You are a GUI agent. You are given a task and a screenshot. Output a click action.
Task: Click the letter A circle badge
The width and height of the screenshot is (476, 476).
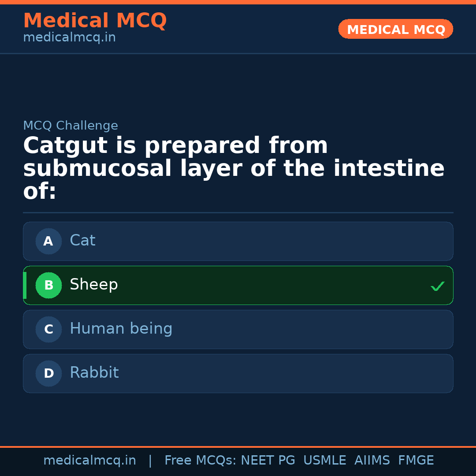coord(48,241)
